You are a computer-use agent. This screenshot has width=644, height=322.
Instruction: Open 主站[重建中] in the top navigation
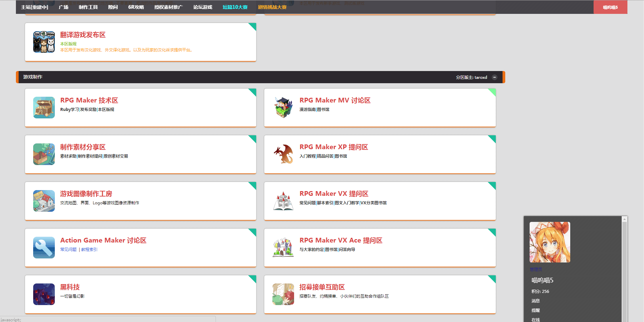tap(35, 7)
